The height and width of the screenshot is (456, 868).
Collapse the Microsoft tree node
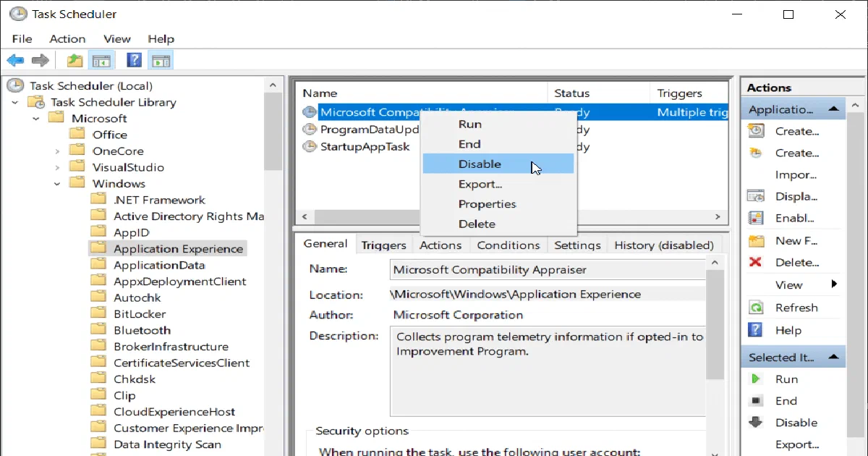coord(36,119)
